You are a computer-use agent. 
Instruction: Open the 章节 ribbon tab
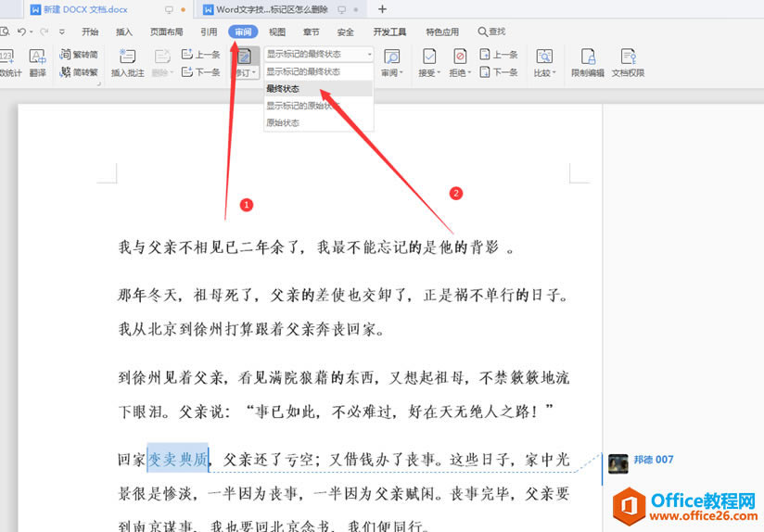point(312,32)
